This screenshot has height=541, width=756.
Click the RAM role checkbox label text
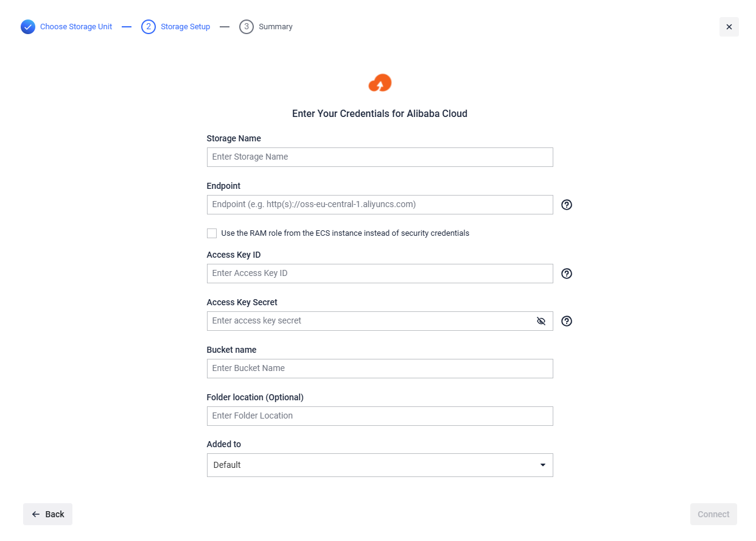click(x=345, y=233)
